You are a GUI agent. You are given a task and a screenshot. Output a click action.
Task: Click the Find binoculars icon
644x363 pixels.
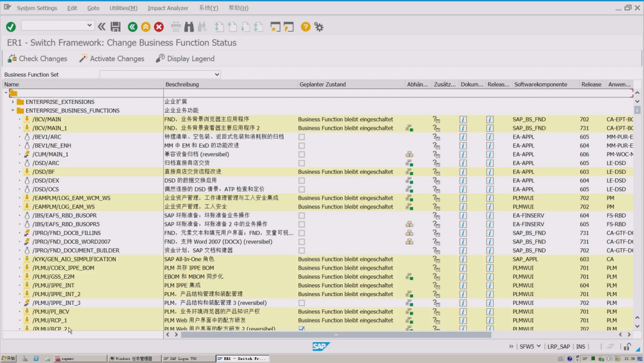coord(189,27)
